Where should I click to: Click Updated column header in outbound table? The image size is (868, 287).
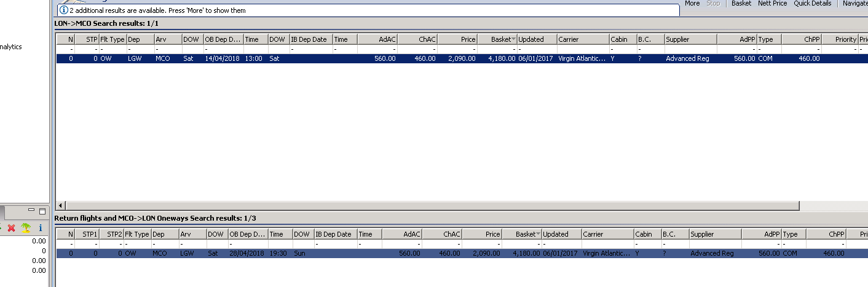point(537,39)
